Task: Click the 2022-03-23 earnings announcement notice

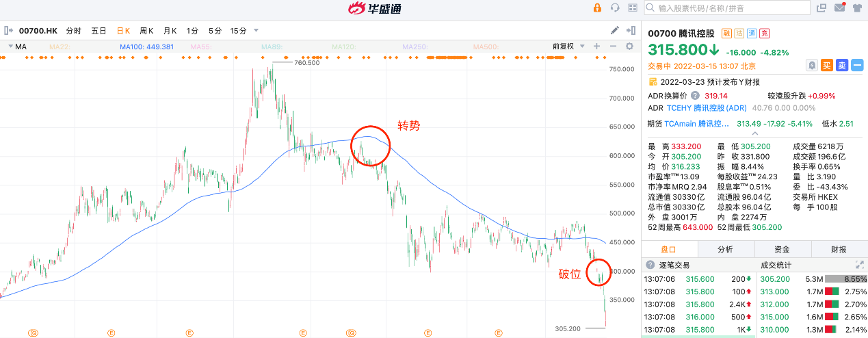Action: click(705, 81)
